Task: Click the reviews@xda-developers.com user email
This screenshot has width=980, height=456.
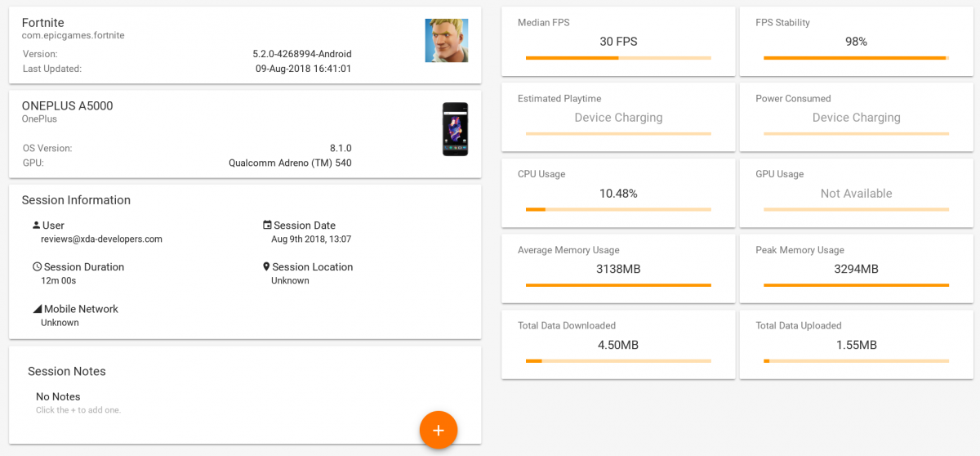Action: (102, 239)
